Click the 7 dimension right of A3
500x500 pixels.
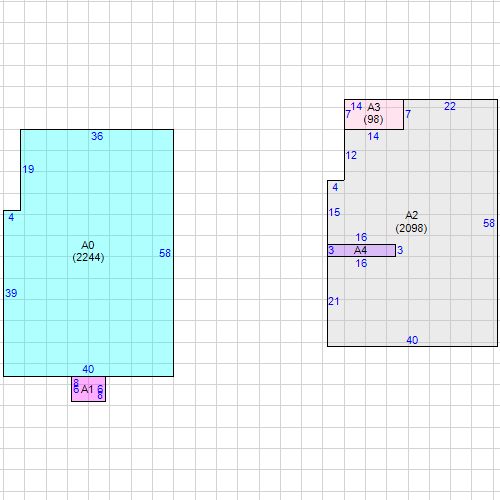408,114
